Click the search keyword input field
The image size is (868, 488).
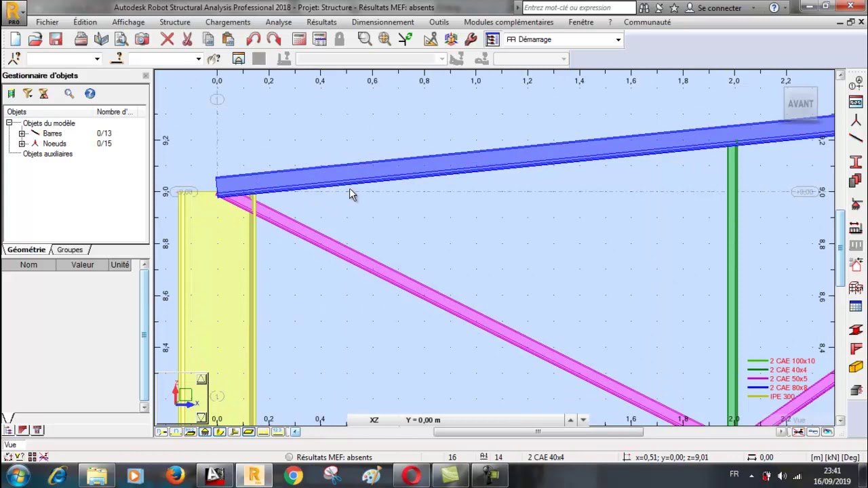point(578,7)
